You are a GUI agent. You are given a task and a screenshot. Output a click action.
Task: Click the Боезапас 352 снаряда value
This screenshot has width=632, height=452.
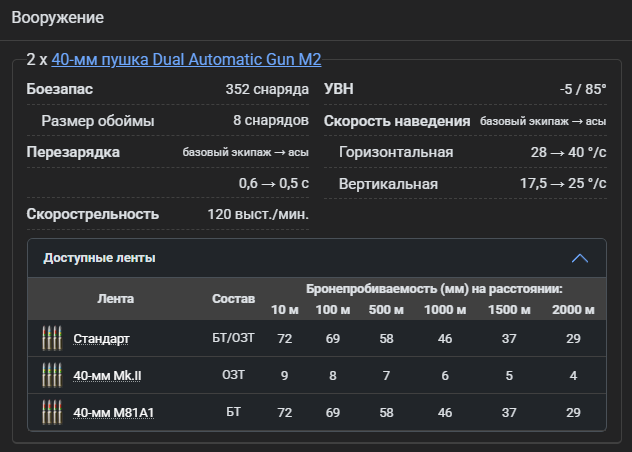tap(267, 89)
